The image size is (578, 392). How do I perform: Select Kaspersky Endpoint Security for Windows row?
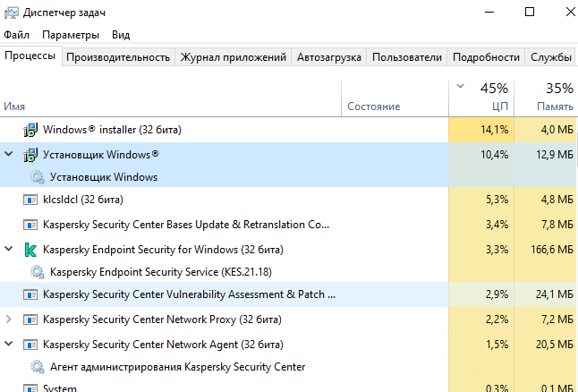click(x=289, y=250)
